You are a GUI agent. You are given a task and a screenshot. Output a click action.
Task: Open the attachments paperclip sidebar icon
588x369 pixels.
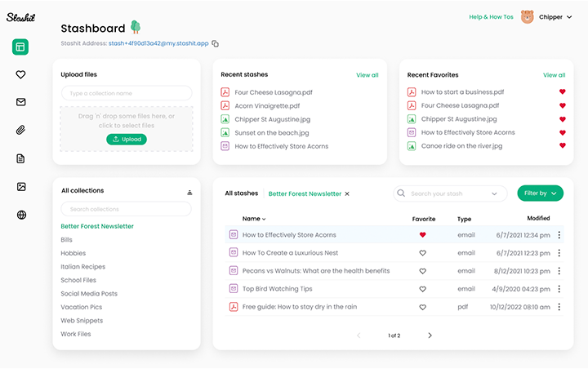[20, 130]
